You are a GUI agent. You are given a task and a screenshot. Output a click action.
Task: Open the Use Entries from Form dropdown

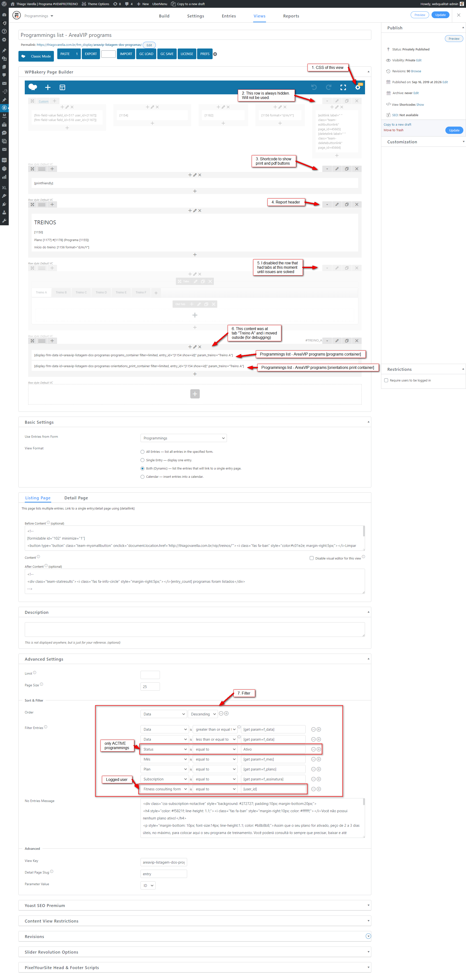click(183, 438)
